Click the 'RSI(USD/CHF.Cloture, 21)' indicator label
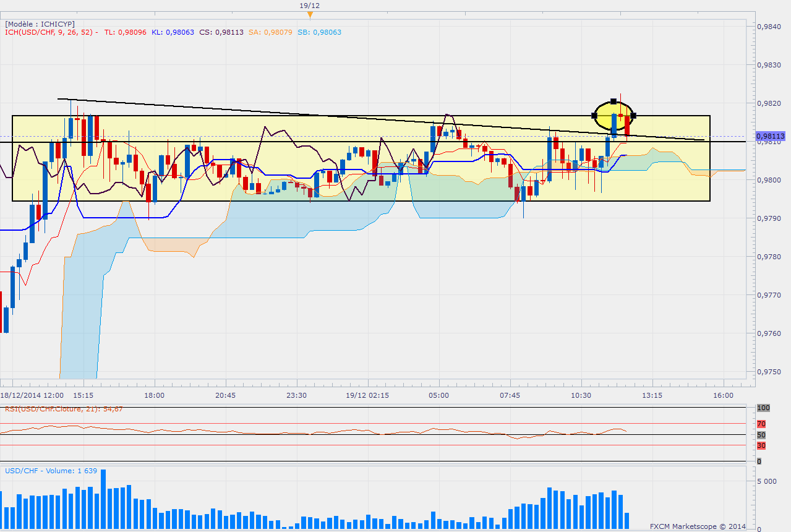Viewport: 791px width, 532px height. point(53,409)
